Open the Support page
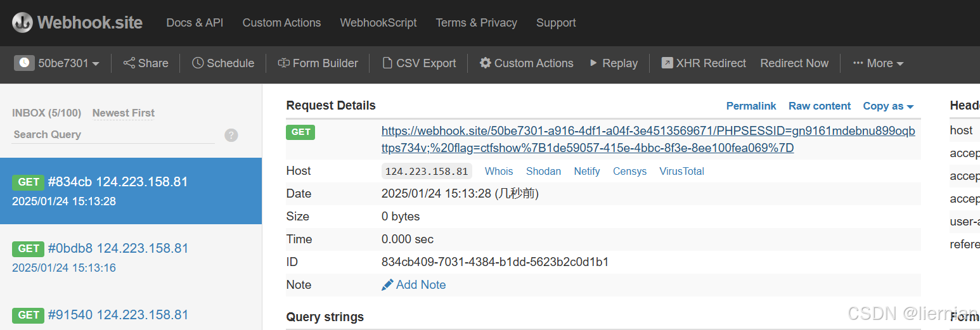 click(x=556, y=23)
